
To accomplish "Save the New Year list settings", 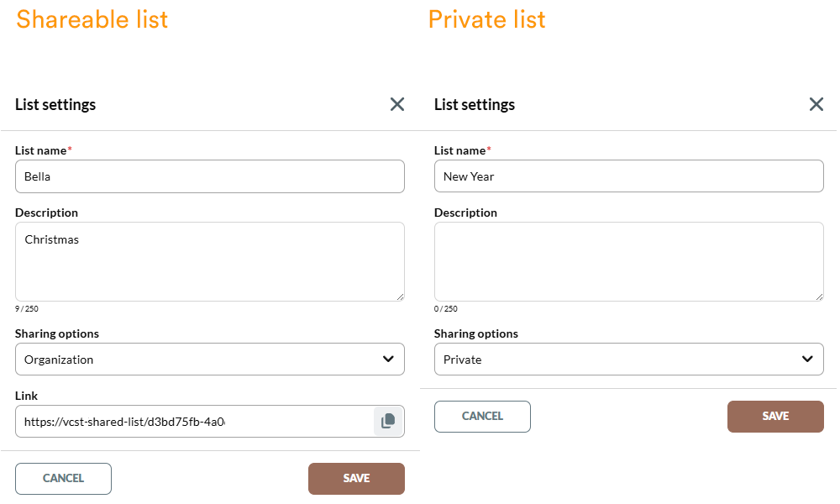I will coord(775,417).
